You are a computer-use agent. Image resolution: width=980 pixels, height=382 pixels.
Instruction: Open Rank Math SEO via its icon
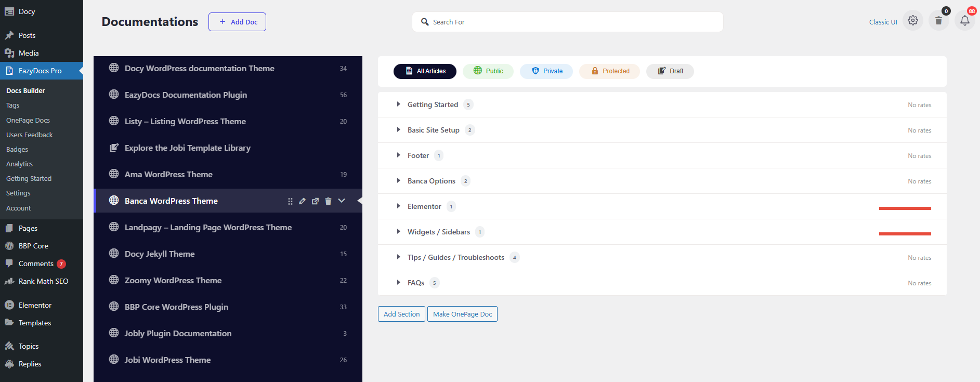coord(9,281)
